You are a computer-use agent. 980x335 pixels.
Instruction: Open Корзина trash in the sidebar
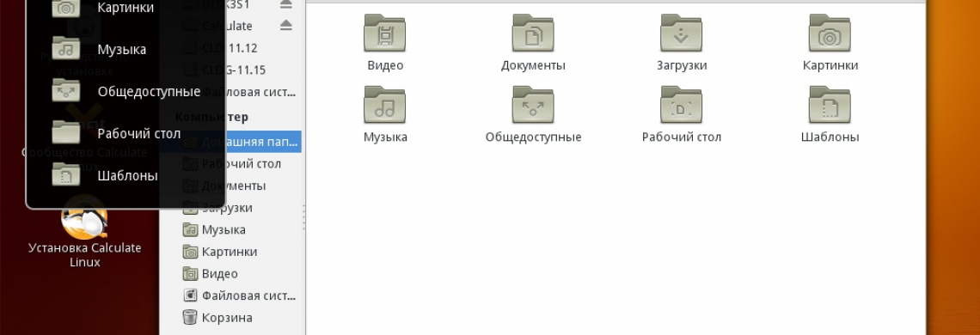click(x=217, y=317)
